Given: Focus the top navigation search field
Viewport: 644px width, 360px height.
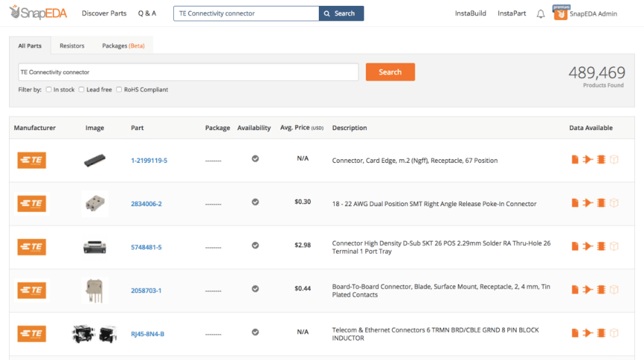Looking at the screenshot, I should [246, 14].
